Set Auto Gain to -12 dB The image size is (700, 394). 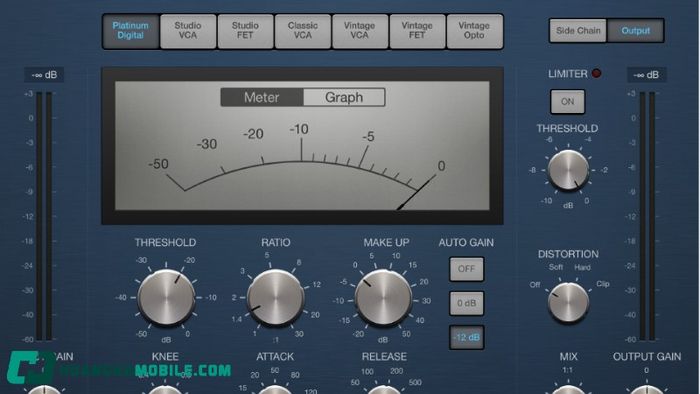467,337
